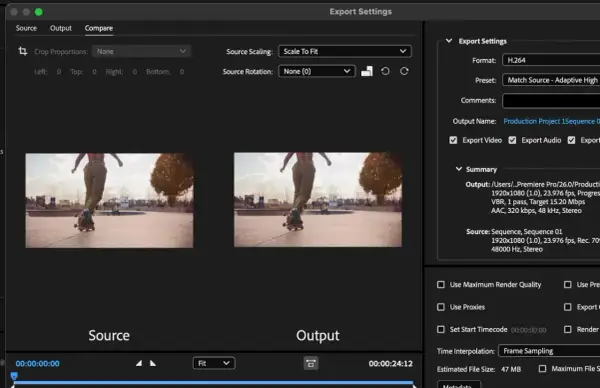600x388 pixels.
Task: Click the aspect ratio correction icon near timecode
Action: click(x=311, y=364)
